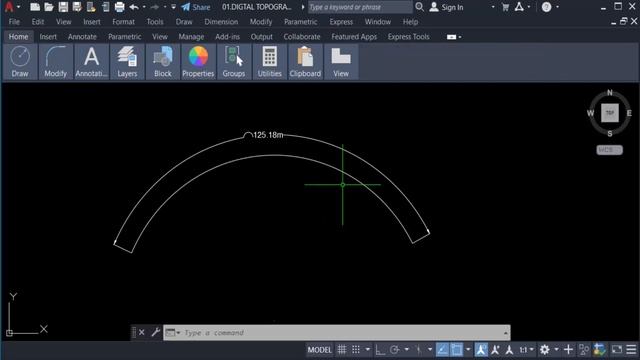Click the Clean Screen icon
The height and width of the screenshot is (360, 640).
click(617, 349)
